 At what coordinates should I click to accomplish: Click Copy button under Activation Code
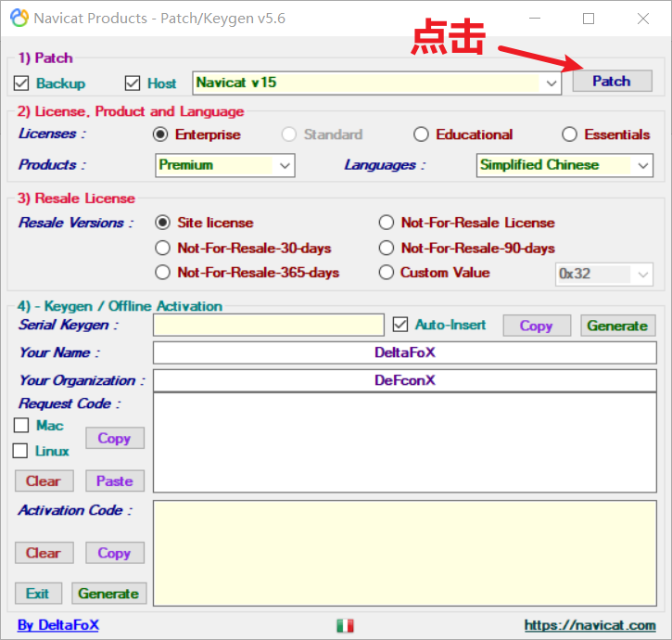[x=114, y=553]
